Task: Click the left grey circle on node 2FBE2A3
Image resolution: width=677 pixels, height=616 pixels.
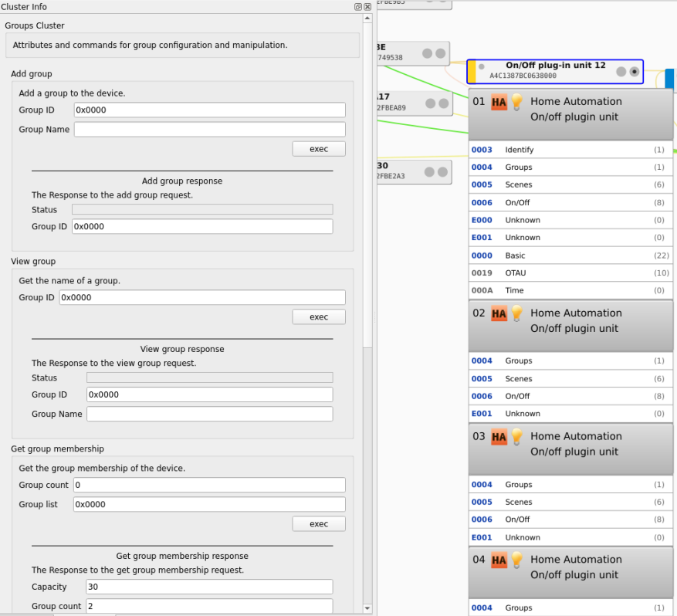Action: [x=429, y=172]
